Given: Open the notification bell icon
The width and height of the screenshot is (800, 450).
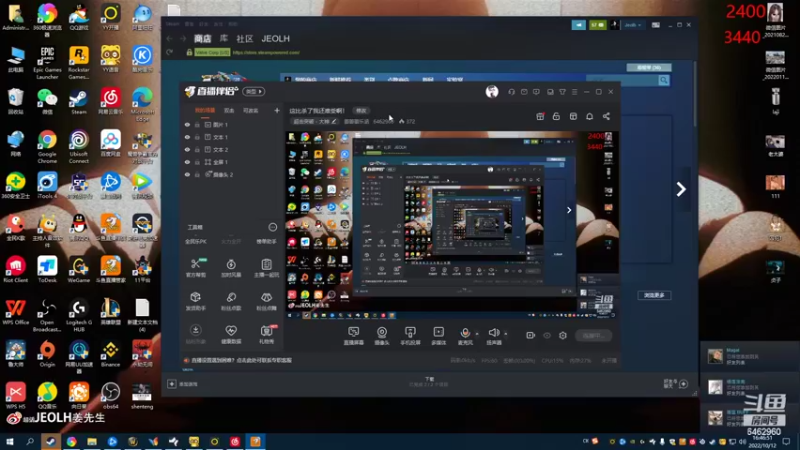Looking at the screenshot, I should [x=589, y=116].
